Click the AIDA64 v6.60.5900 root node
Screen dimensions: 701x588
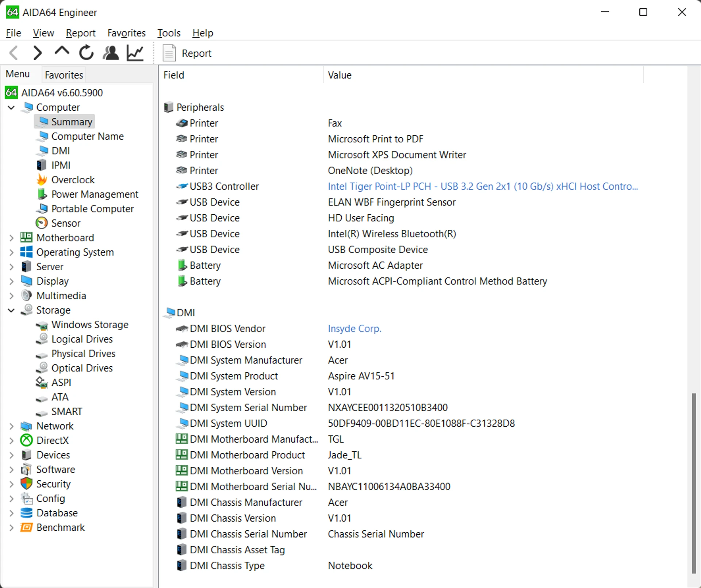54,93
